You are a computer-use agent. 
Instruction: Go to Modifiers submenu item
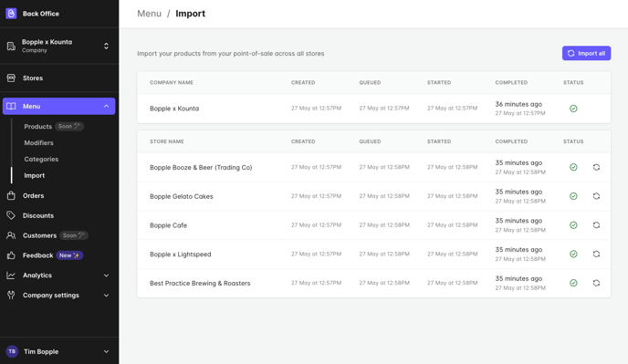38,142
